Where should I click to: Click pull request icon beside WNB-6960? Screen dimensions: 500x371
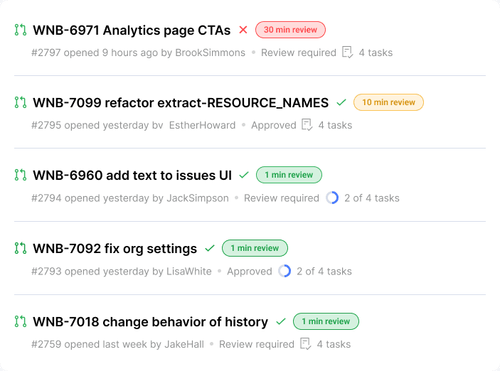(x=20, y=175)
